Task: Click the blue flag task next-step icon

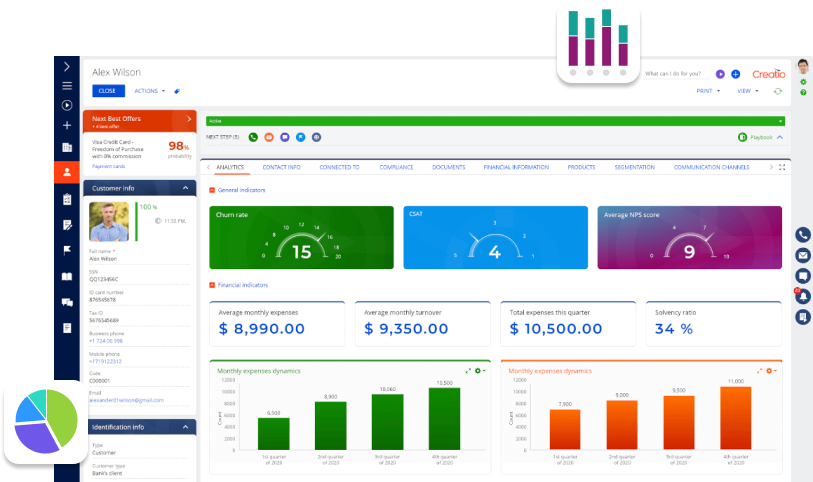Action: click(x=300, y=137)
